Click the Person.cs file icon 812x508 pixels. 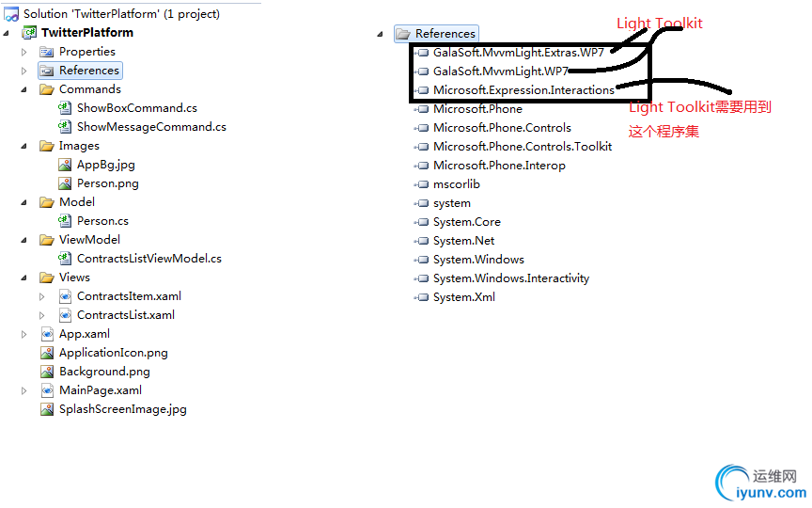click(x=65, y=221)
